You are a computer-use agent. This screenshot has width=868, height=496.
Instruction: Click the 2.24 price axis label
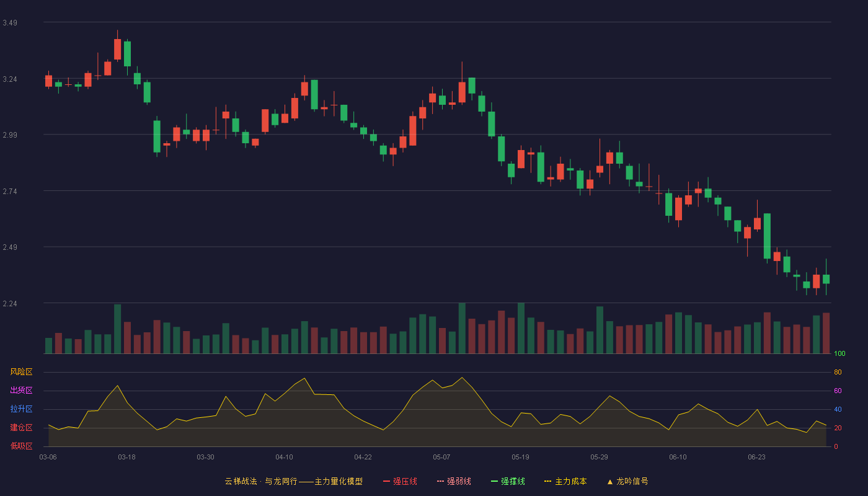pos(10,304)
